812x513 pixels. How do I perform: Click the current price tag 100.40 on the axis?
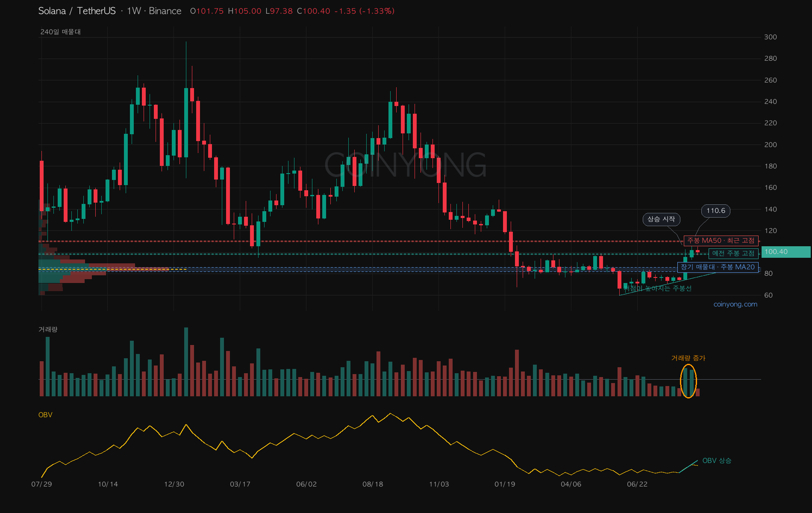786,252
